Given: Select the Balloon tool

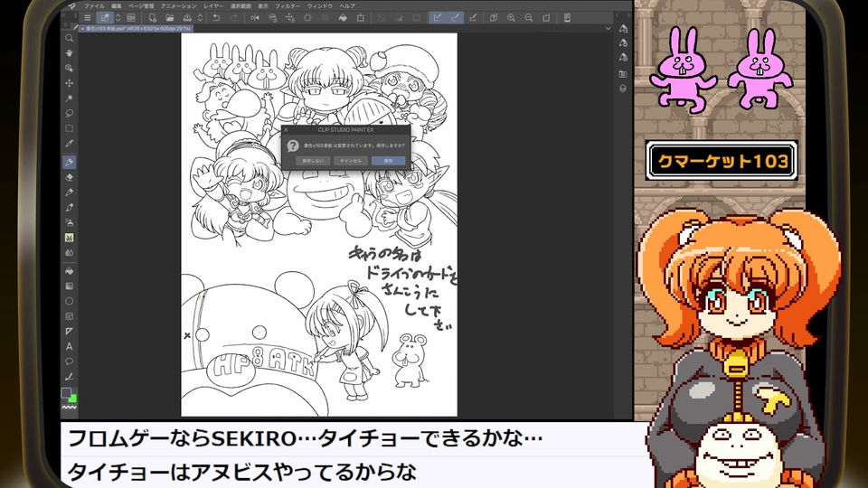Looking at the screenshot, I should pos(70,361).
